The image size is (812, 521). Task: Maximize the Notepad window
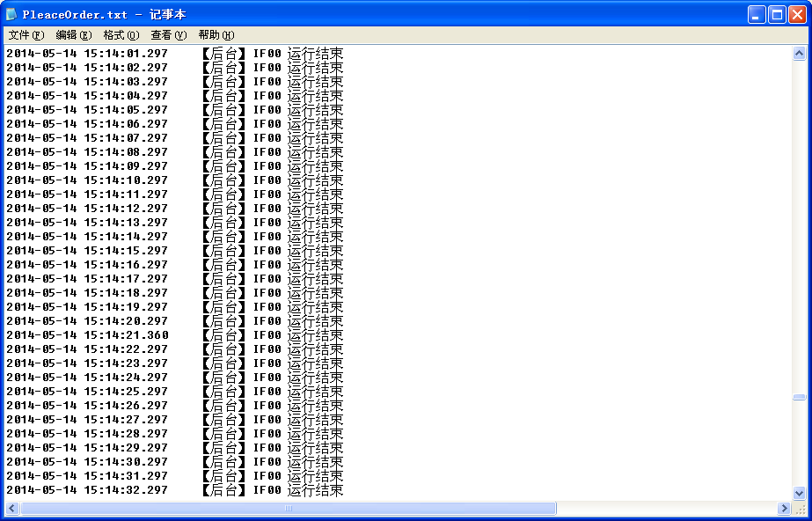[778, 14]
